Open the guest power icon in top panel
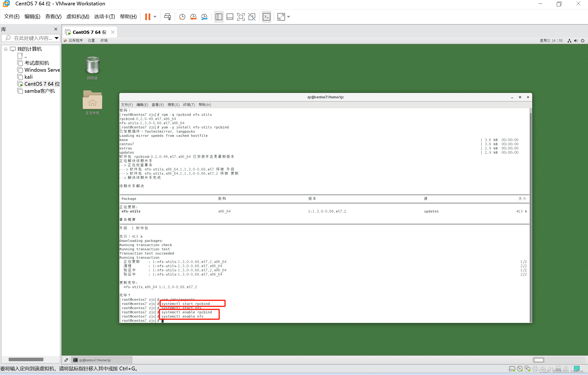Viewport: 588px width, 375px height. pyautogui.click(x=583, y=41)
